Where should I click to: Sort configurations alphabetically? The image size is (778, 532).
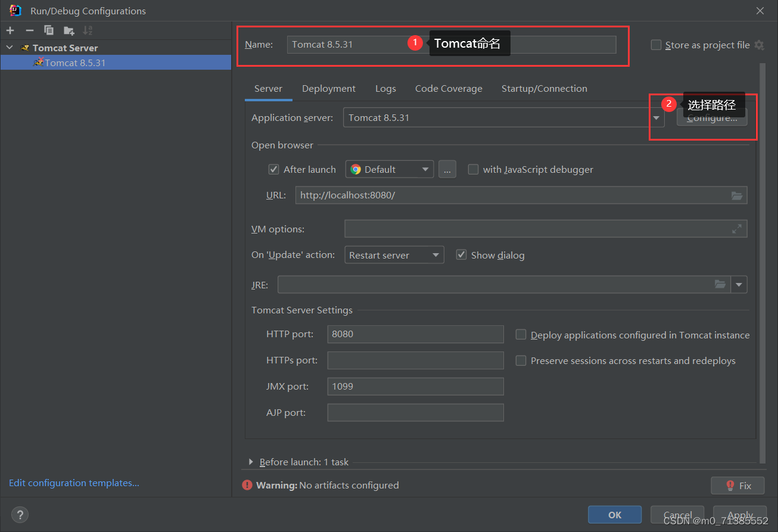click(x=88, y=30)
